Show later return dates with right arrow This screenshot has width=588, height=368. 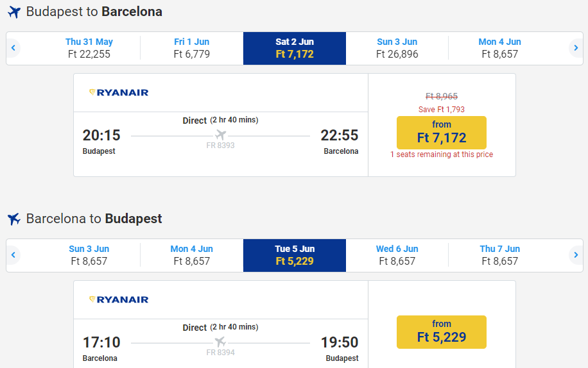point(576,255)
